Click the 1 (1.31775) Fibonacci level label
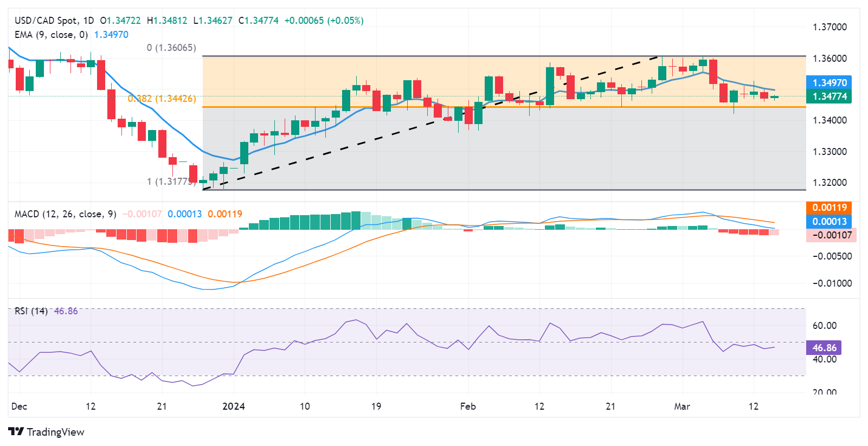 pos(171,182)
